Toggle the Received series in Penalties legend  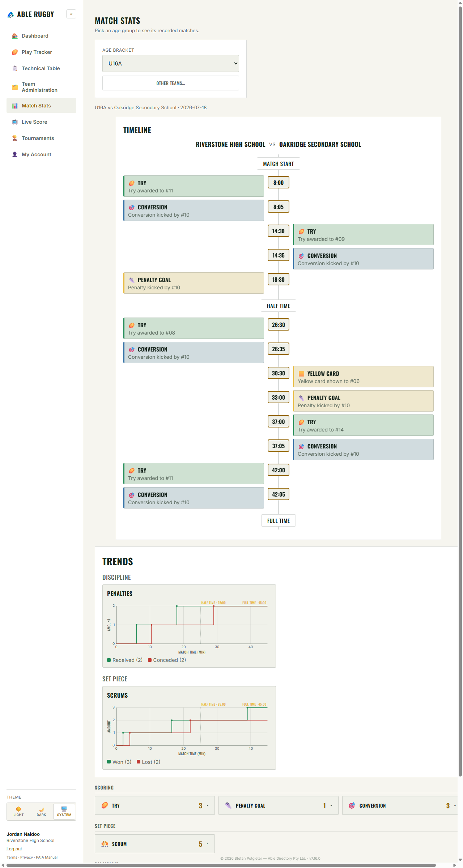pyautogui.click(x=125, y=660)
